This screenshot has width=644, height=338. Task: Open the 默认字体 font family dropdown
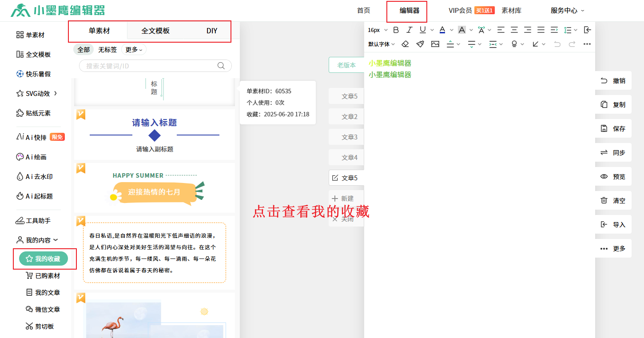point(382,44)
